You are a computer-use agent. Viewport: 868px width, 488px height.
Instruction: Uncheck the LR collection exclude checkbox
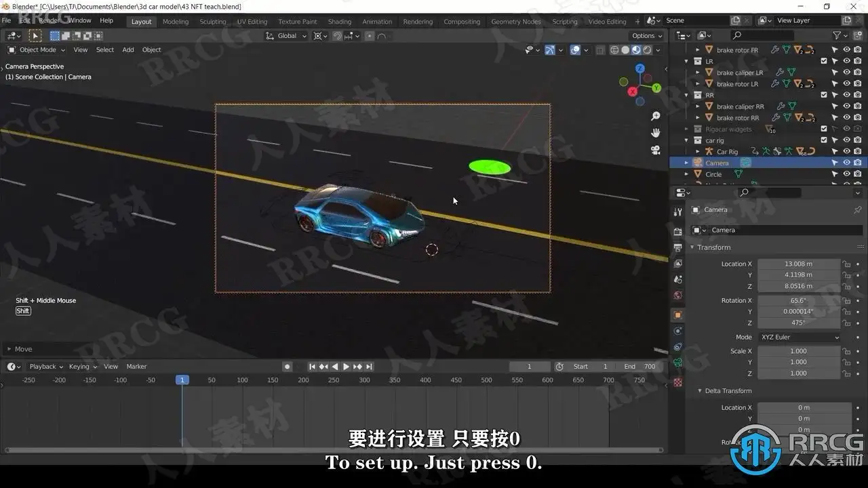tap(824, 61)
